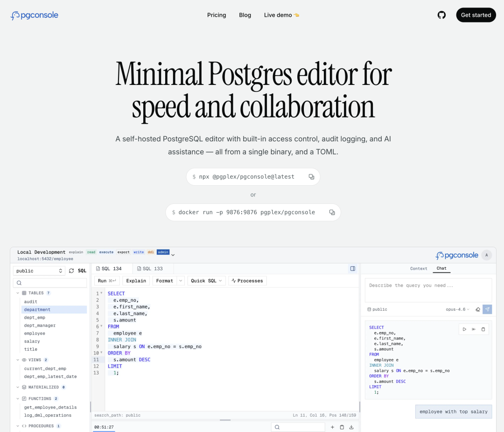The width and height of the screenshot is (504, 432).
Task: Click the schema refresh icon
Action: [71, 271]
